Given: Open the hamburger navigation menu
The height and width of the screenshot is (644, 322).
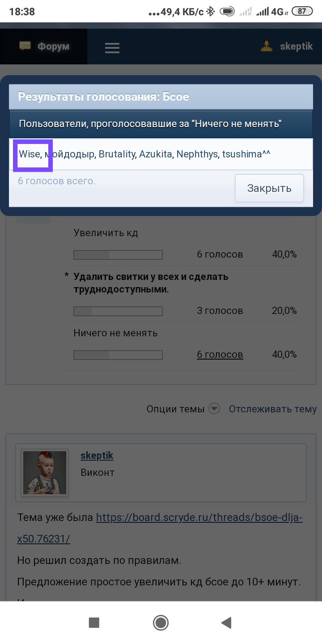Looking at the screenshot, I should (112, 48).
